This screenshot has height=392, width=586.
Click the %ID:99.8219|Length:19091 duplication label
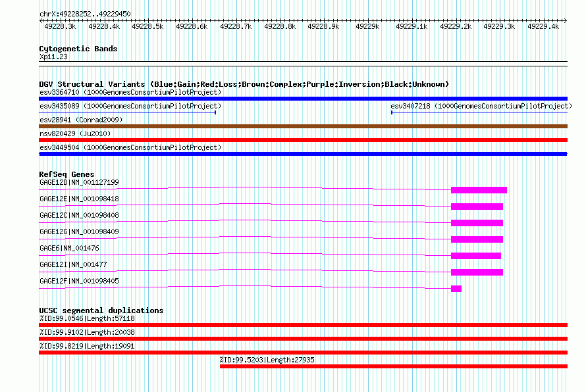(x=87, y=346)
